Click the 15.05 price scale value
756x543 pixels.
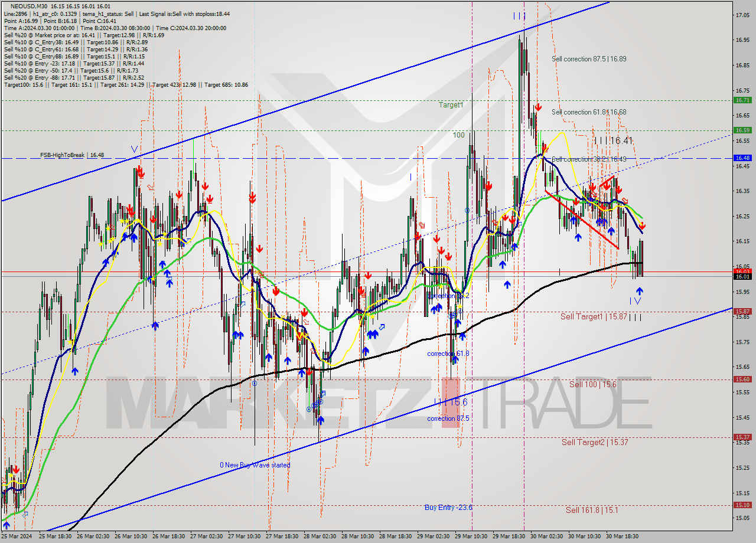[x=742, y=518]
